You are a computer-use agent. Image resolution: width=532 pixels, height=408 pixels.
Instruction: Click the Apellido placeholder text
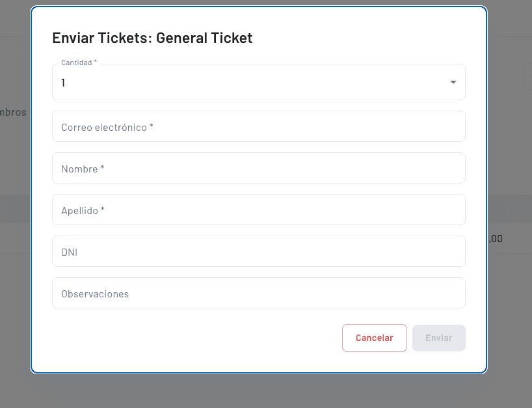[81, 210]
